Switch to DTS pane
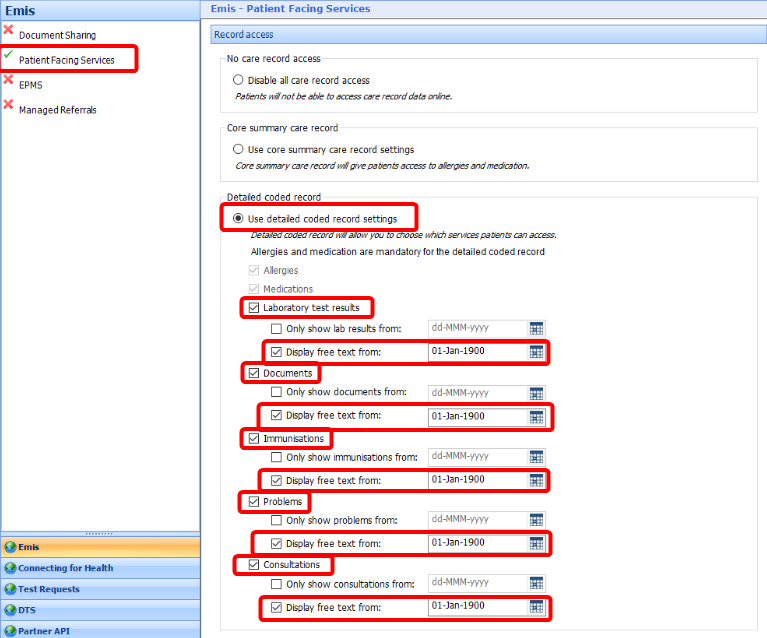 pos(100,610)
